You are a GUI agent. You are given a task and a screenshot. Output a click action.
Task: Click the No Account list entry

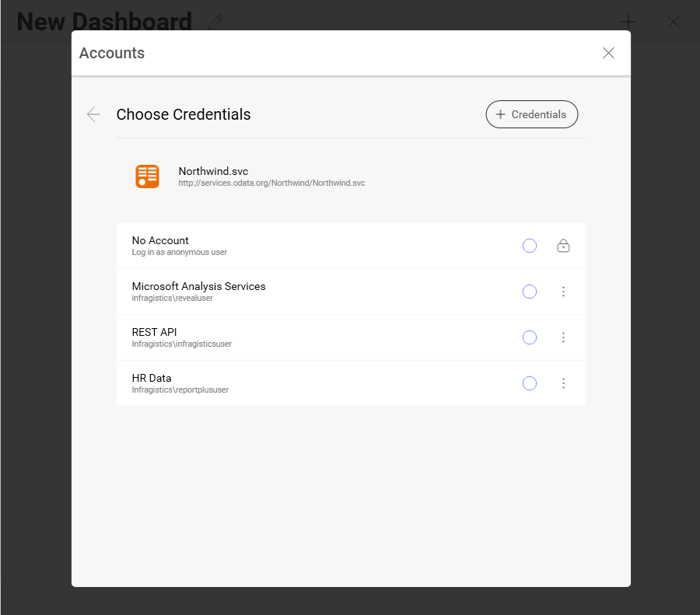click(x=311, y=246)
